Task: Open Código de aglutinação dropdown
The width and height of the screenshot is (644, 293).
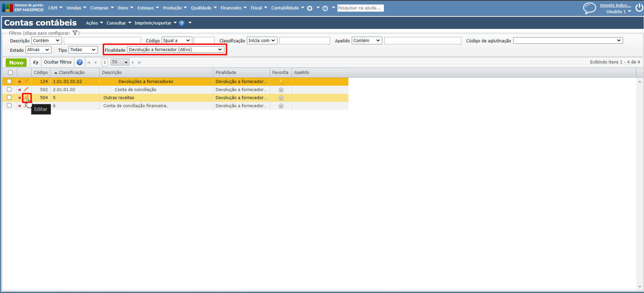Action: click(568, 41)
